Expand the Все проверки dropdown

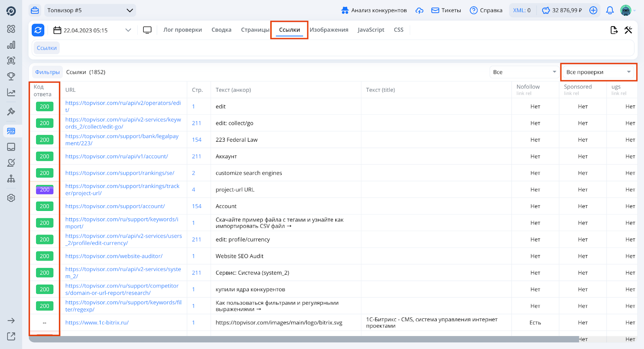598,72
